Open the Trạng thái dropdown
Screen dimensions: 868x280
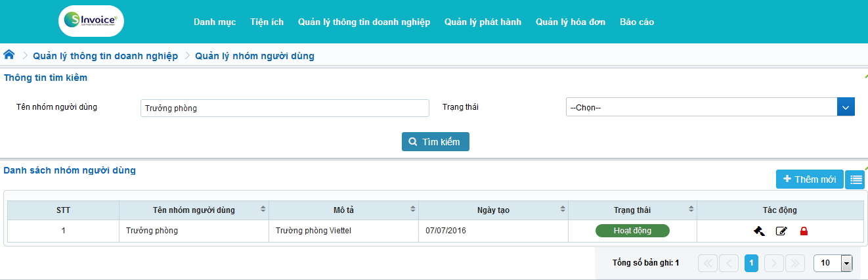[x=710, y=107]
